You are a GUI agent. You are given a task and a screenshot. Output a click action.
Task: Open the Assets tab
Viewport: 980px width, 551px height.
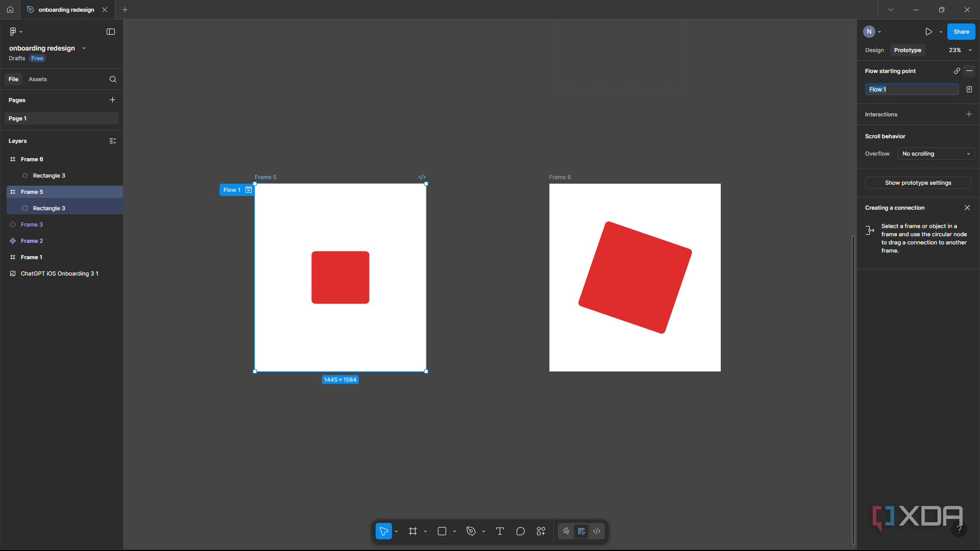click(38, 79)
